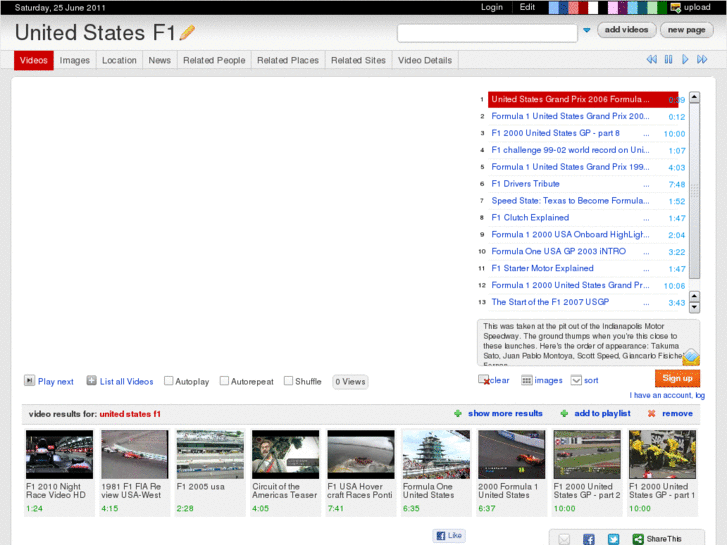This screenshot has width=727, height=545.
Task: Play 'F1 Drivers Tribute' from the playlist
Action: [x=525, y=184]
